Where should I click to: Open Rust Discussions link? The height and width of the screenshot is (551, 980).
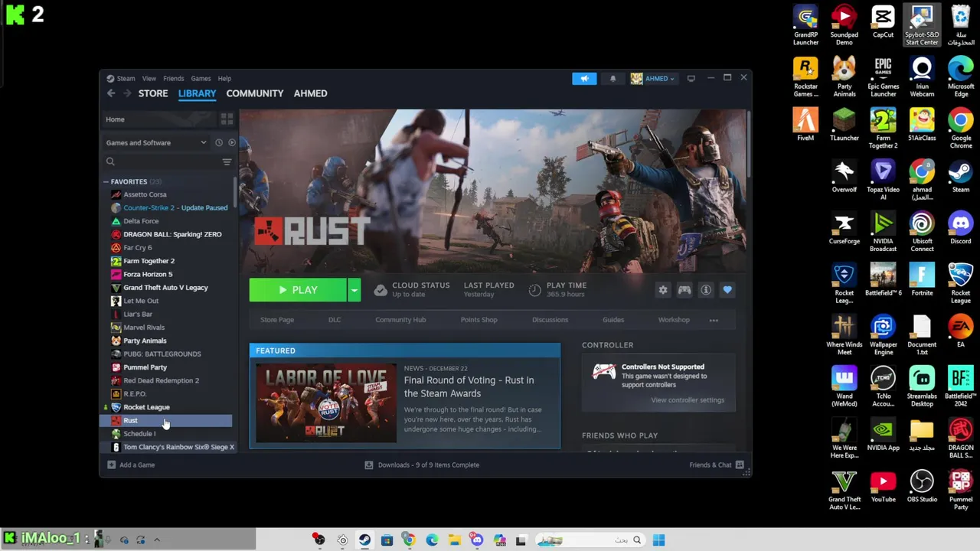pos(550,320)
